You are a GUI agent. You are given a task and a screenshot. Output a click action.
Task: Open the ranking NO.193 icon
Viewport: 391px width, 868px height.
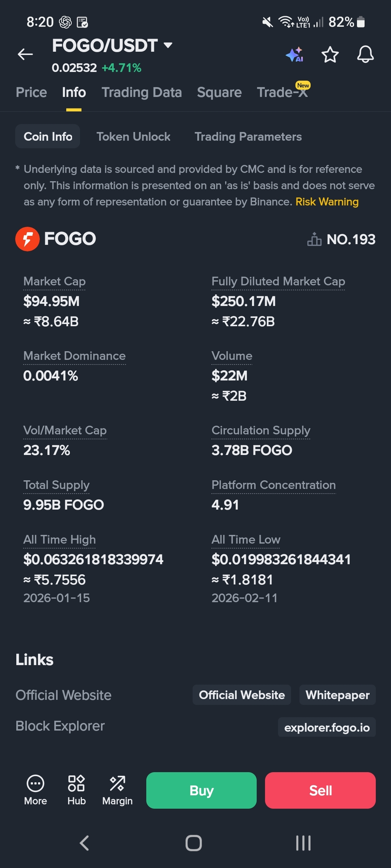click(314, 239)
